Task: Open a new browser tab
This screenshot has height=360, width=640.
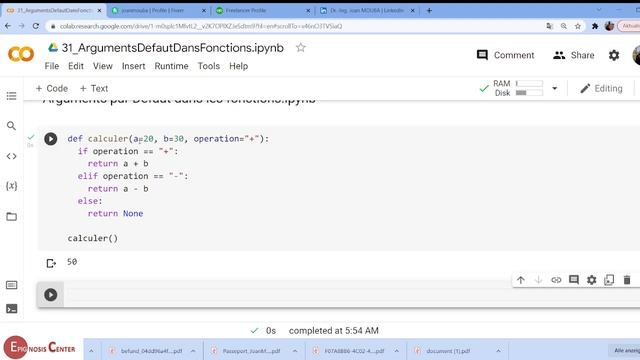Action: (x=429, y=11)
